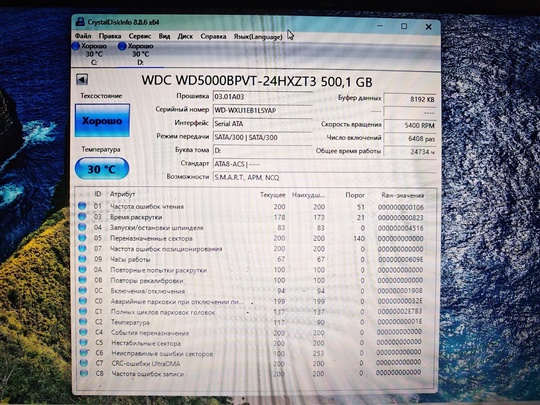Click the total hours value 24734 ч
The image size is (540, 405).
tap(410, 152)
